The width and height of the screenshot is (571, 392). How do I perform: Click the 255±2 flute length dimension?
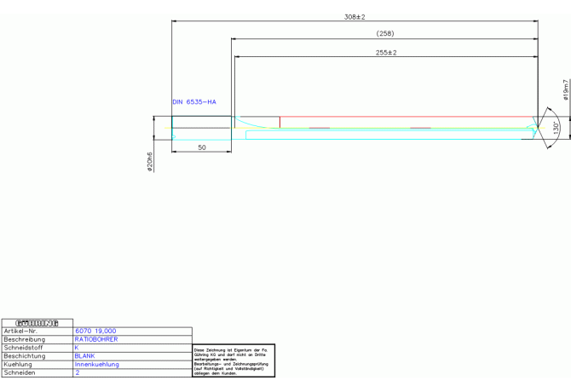coord(385,53)
